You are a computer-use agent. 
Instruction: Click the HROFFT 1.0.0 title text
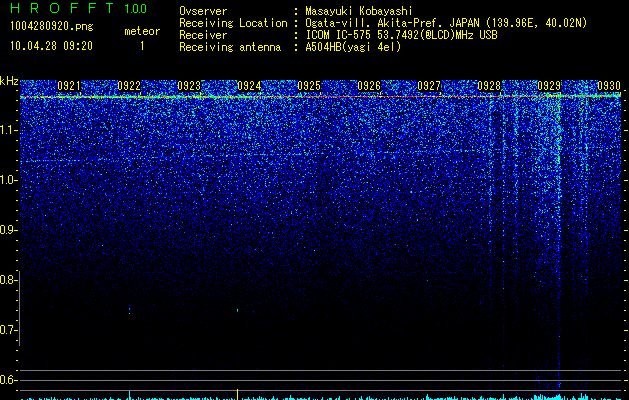tap(79, 8)
